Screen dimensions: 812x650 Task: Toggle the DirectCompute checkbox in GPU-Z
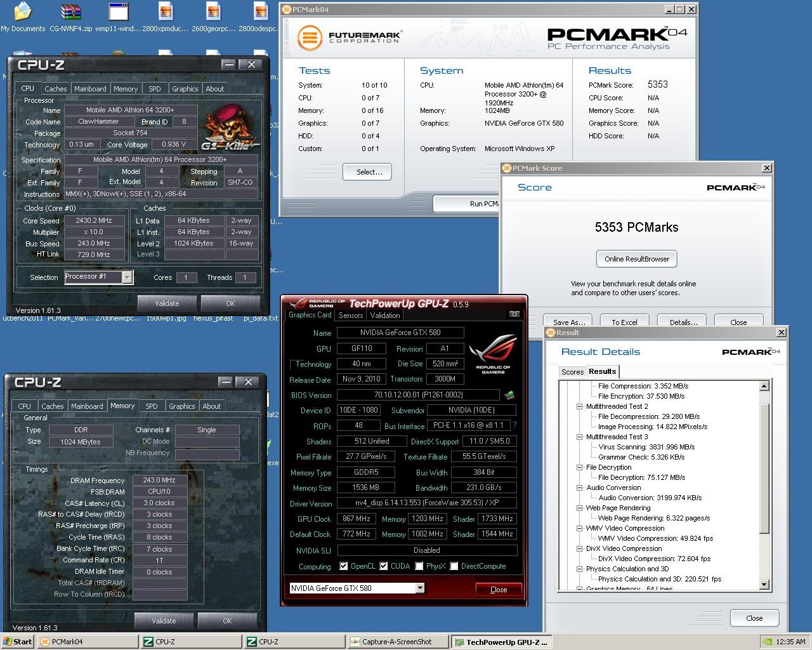tap(454, 566)
